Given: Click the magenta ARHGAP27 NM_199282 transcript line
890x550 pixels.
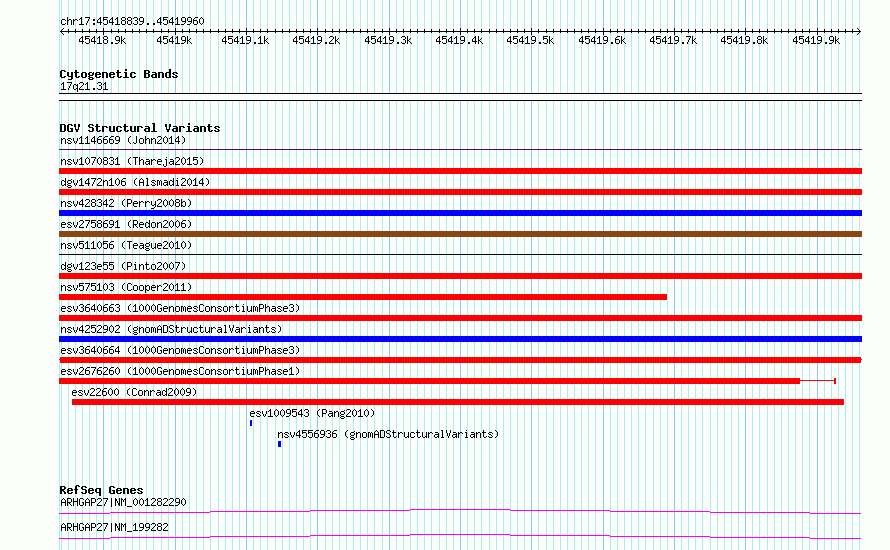Looking at the screenshot, I should click(460, 536).
